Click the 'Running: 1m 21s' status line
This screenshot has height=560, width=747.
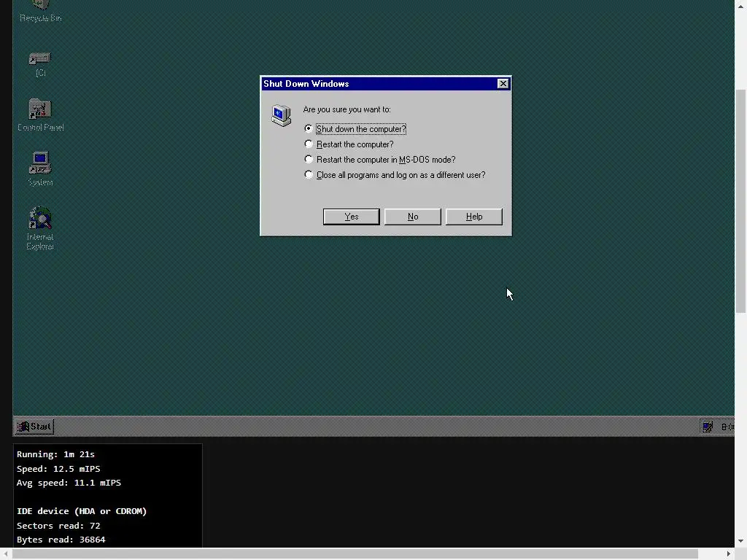tap(55, 454)
